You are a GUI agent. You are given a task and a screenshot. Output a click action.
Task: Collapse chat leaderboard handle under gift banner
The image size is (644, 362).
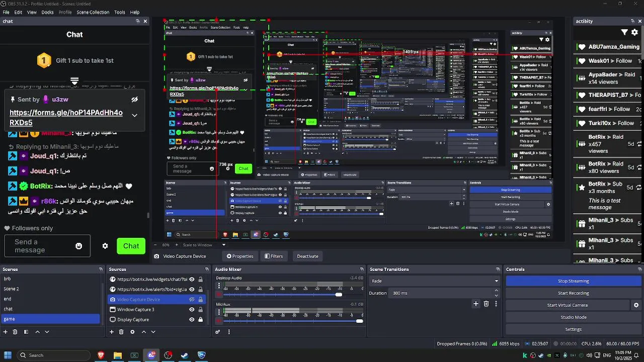pos(74,81)
